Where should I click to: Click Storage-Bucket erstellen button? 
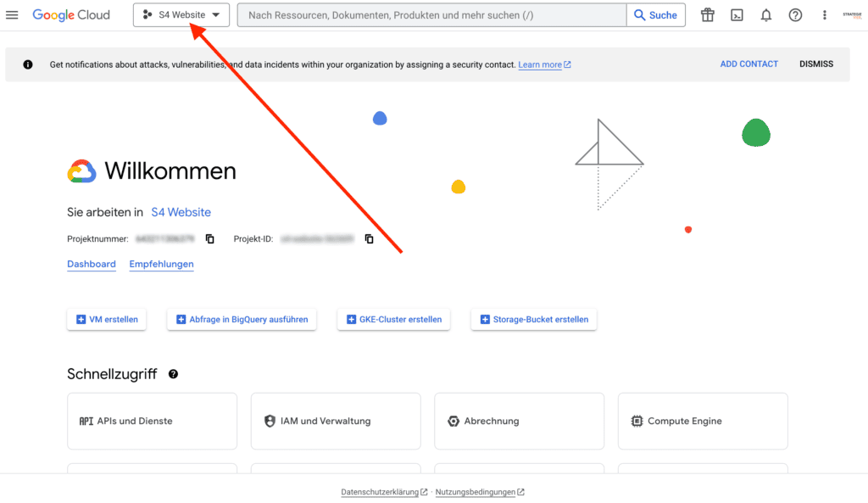point(534,320)
